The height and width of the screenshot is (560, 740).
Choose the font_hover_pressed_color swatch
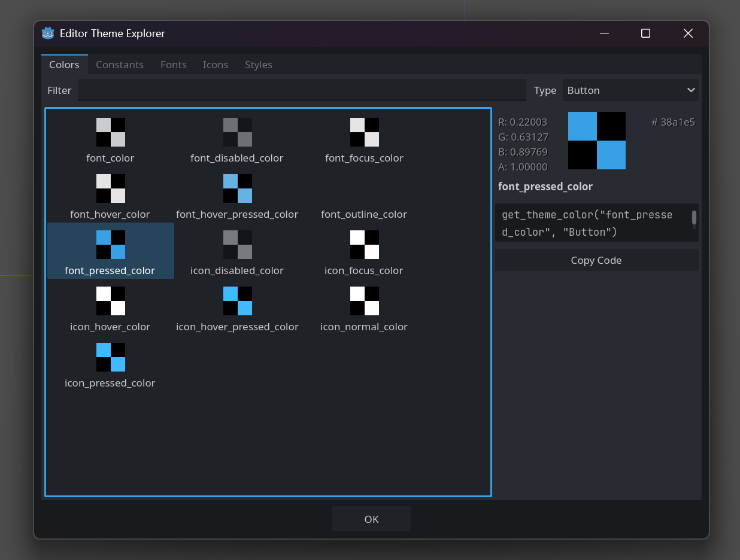pos(238,188)
